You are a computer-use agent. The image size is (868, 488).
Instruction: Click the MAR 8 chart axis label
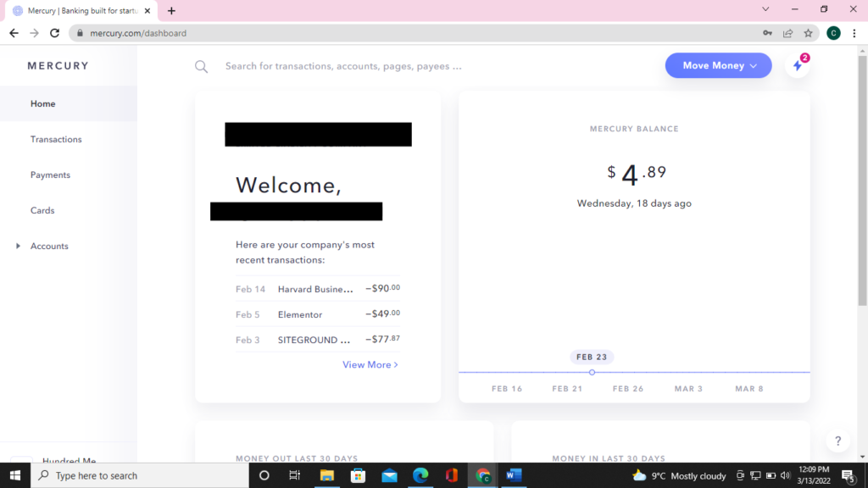pos(749,389)
